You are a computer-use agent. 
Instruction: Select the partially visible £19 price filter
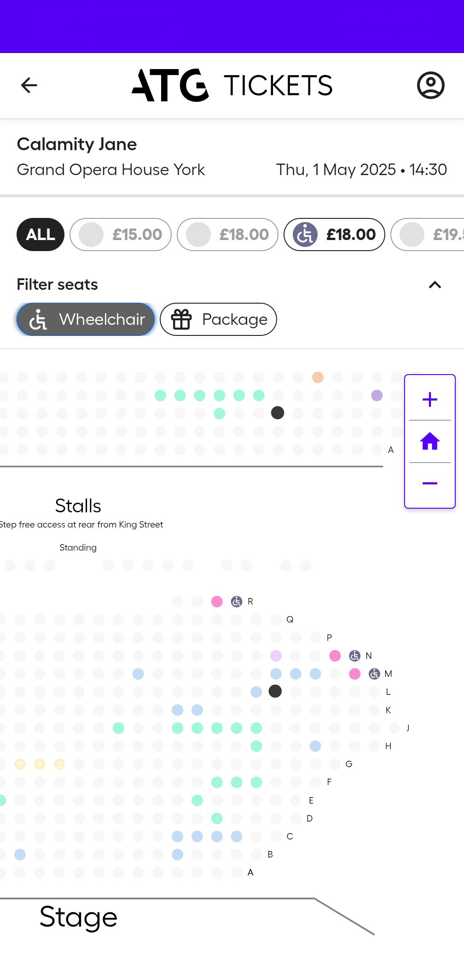(427, 235)
